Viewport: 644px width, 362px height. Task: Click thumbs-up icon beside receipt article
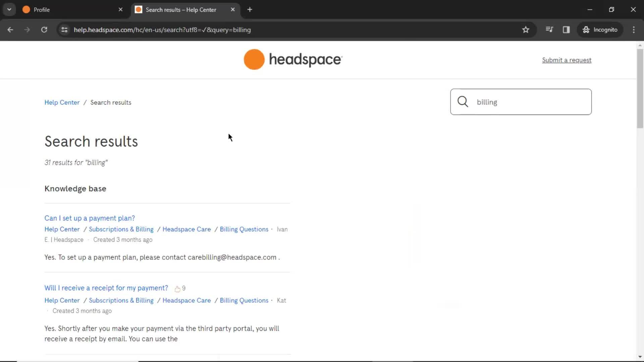177,289
